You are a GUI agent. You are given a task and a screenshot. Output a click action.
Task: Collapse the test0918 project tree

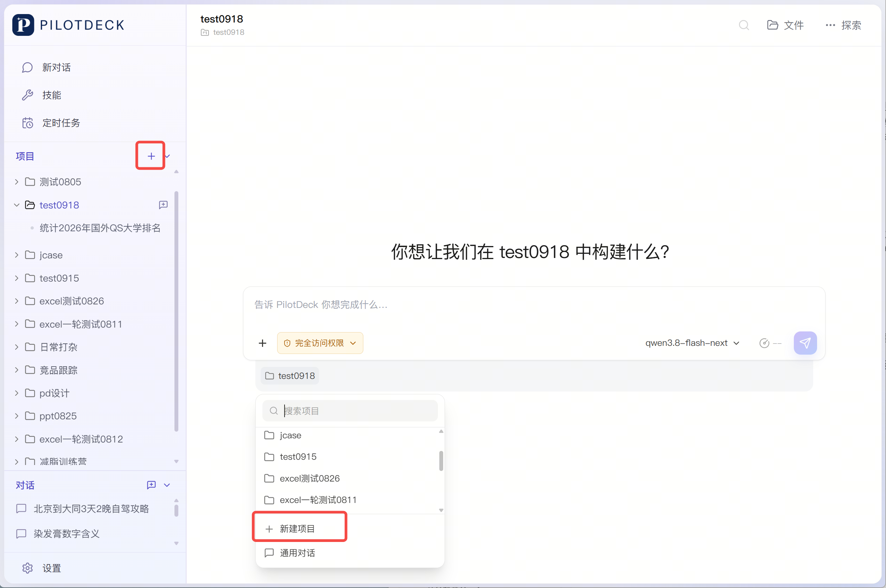click(x=17, y=205)
